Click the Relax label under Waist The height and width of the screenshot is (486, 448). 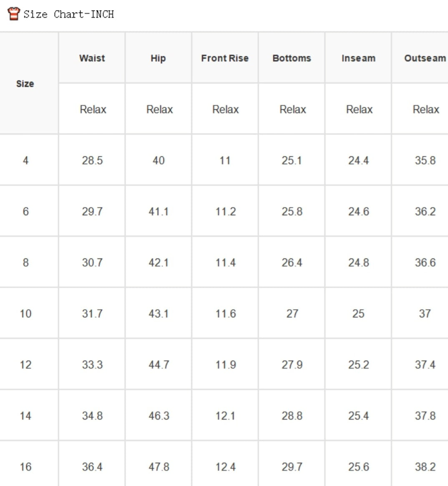pos(93,109)
